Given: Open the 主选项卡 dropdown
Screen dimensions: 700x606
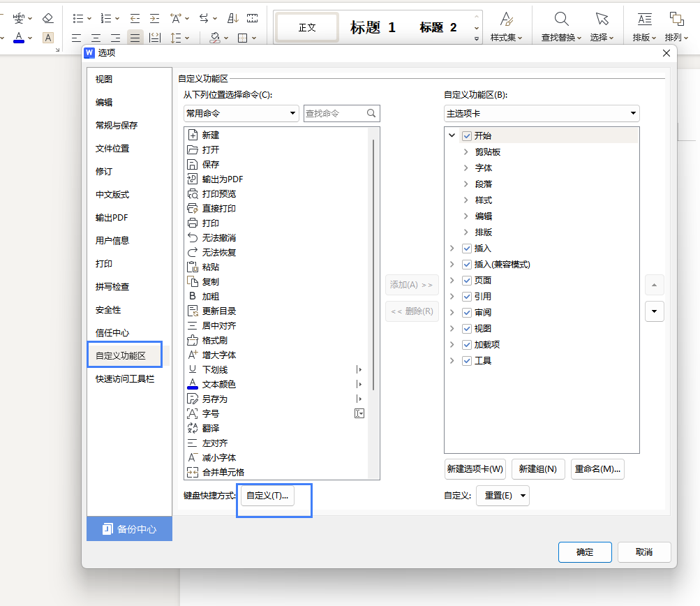Looking at the screenshot, I should point(542,113).
